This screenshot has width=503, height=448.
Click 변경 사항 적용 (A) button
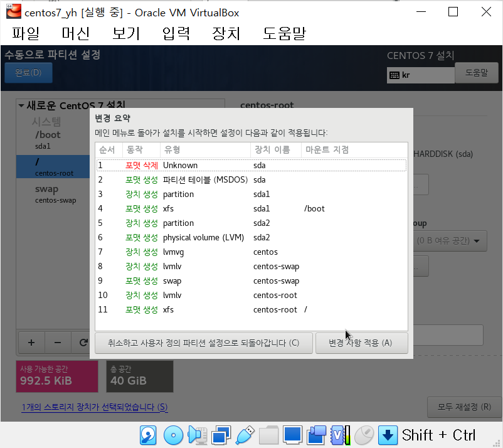tap(361, 343)
